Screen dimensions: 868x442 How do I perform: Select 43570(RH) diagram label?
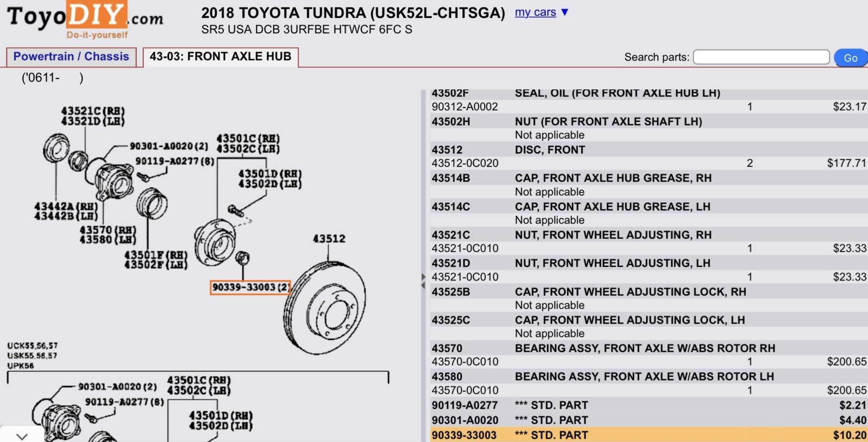pos(108,230)
